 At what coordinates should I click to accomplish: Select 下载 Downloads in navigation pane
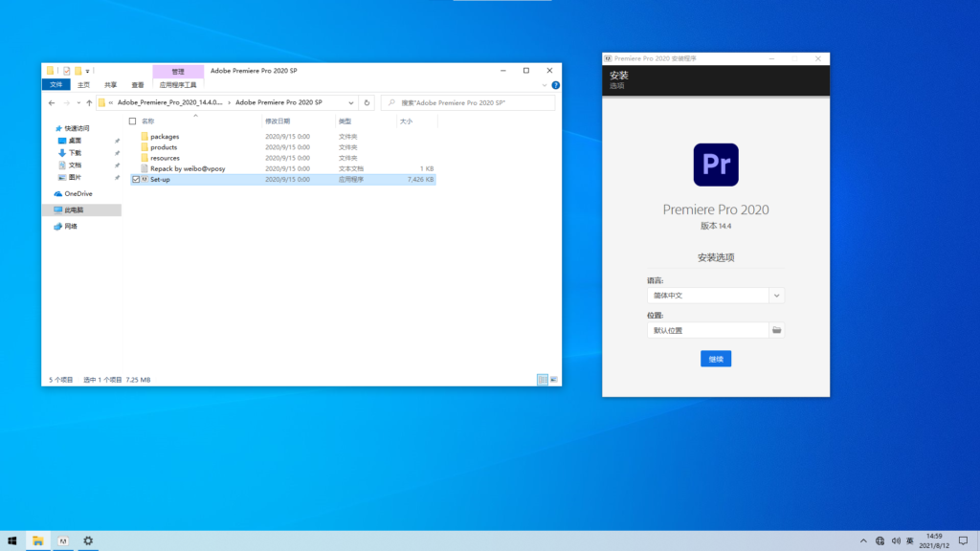(75, 153)
